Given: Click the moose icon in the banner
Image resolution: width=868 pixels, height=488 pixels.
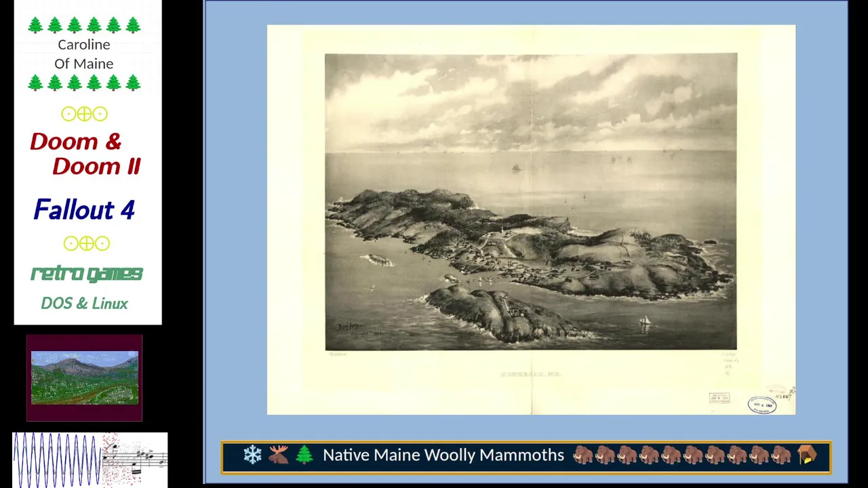Looking at the screenshot, I should (278, 455).
